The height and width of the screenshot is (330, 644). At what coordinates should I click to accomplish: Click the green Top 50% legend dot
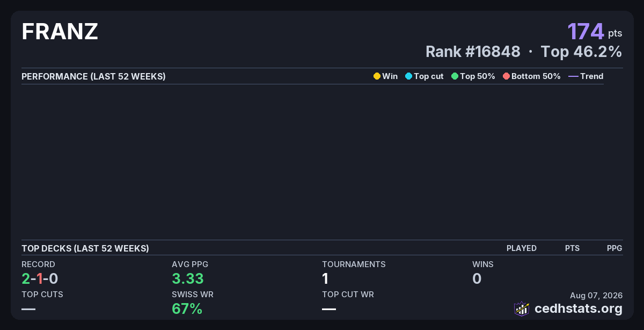tap(455, 76)
